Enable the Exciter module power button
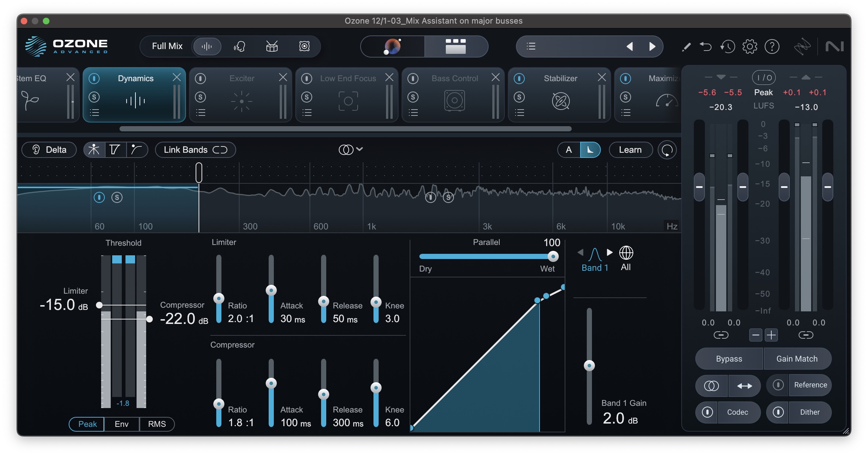Screen dimensions: 868x456 (200, 79)
